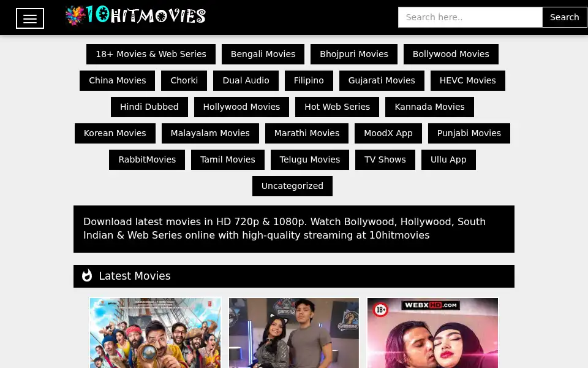Open China Movies category

pyautogui.click(x=118, y=80)
